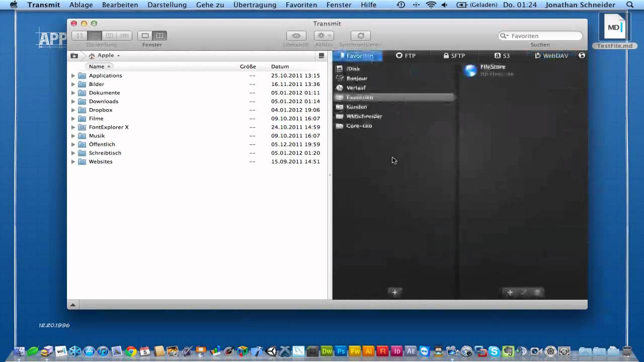Select WMSchneider folder in favorites sidebar
The height and width of the screenshot is (362, 644).
pyautogui.click(x=394, y=116)
